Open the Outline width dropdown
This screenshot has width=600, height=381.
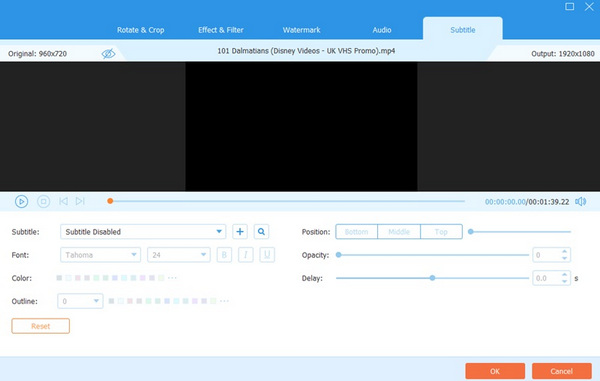(x=80, y=301)
